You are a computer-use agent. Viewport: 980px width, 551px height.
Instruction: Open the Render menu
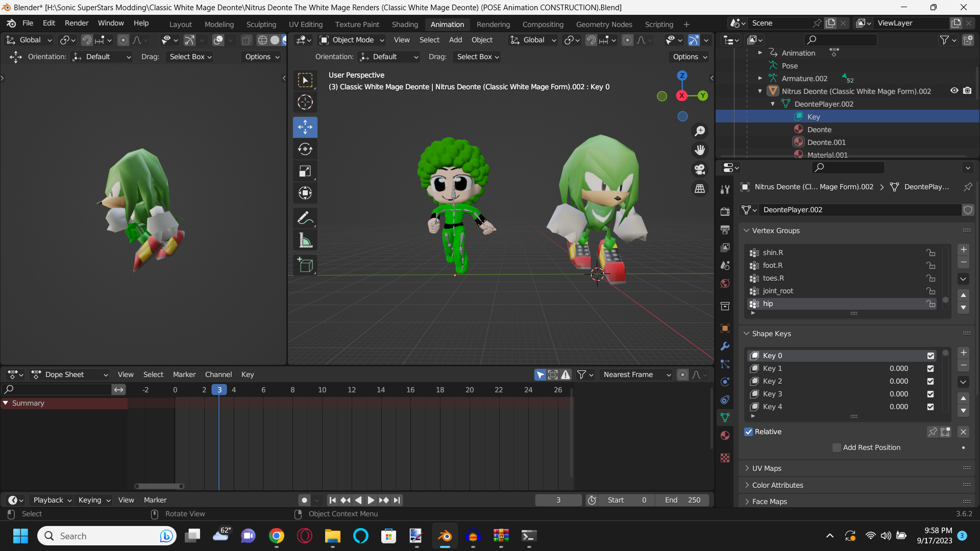[77, 23]
